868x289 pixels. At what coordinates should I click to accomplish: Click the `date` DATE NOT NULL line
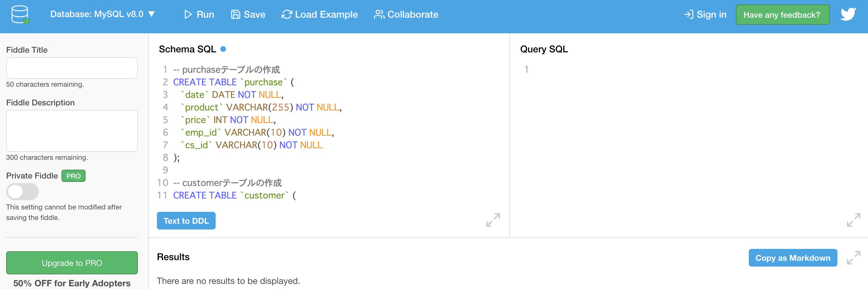pyautogui.click(x=232, y=95)
